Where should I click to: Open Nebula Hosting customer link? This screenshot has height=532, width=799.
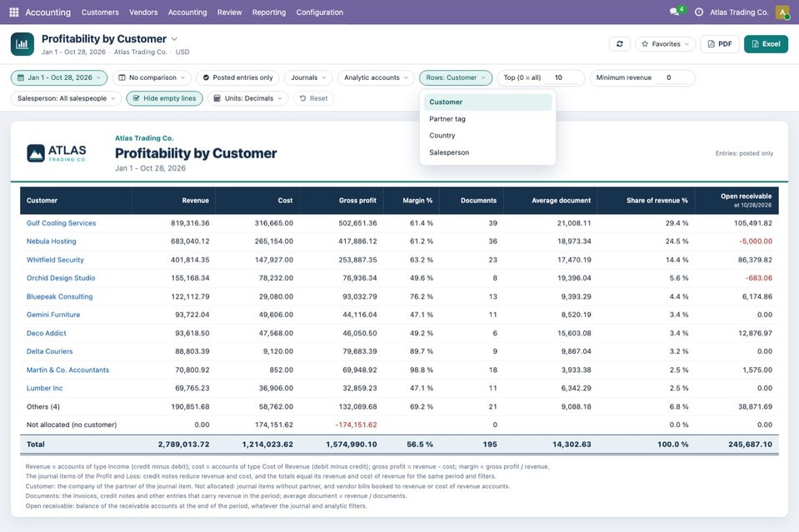[x=51, y=241]
